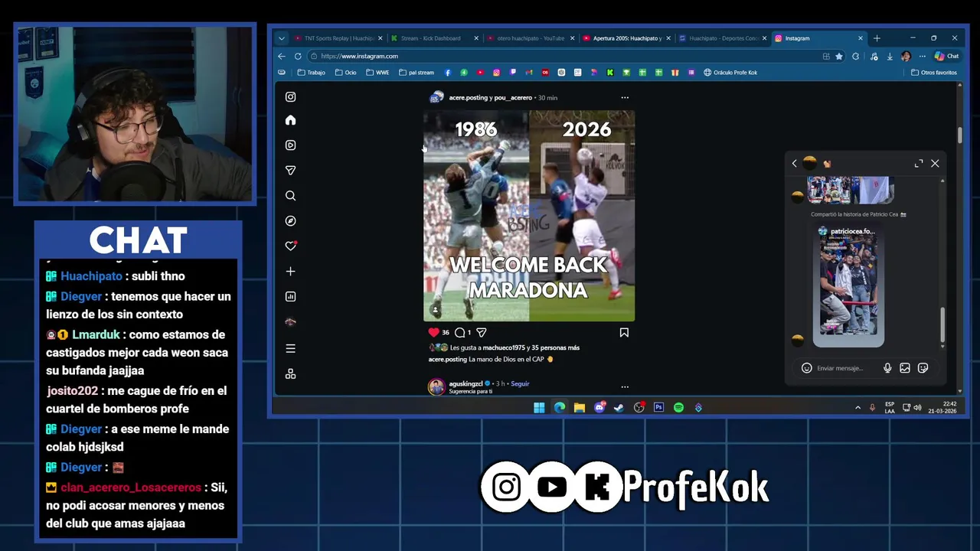
Task: Open the shared patriciocea story thumbnail
Action: click(848, 285)
